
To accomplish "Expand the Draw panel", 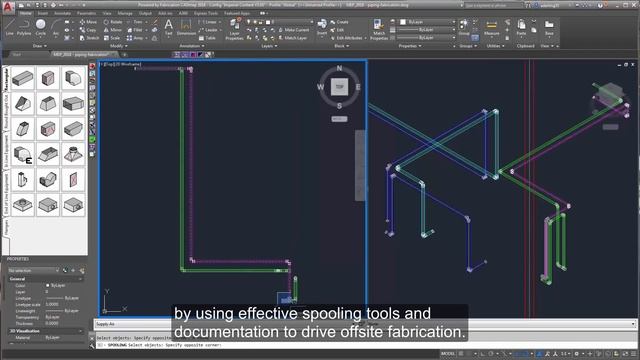I will tap(40, 46).
